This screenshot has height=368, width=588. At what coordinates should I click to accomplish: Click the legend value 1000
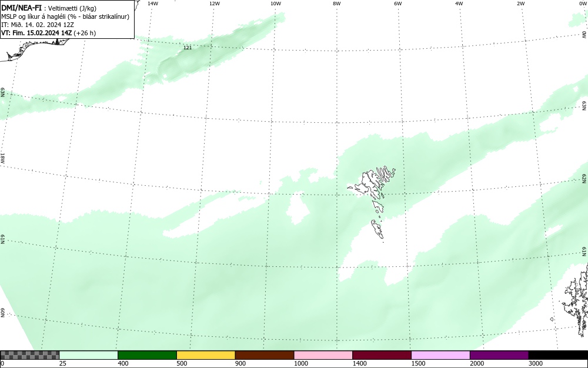[x=300, y=363]
